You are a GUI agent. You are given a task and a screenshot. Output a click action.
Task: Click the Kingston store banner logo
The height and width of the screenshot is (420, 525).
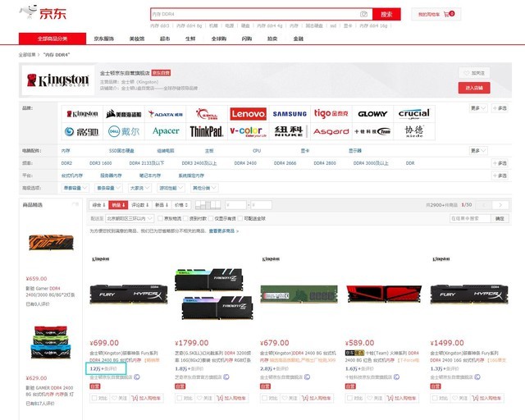point(57,80)
